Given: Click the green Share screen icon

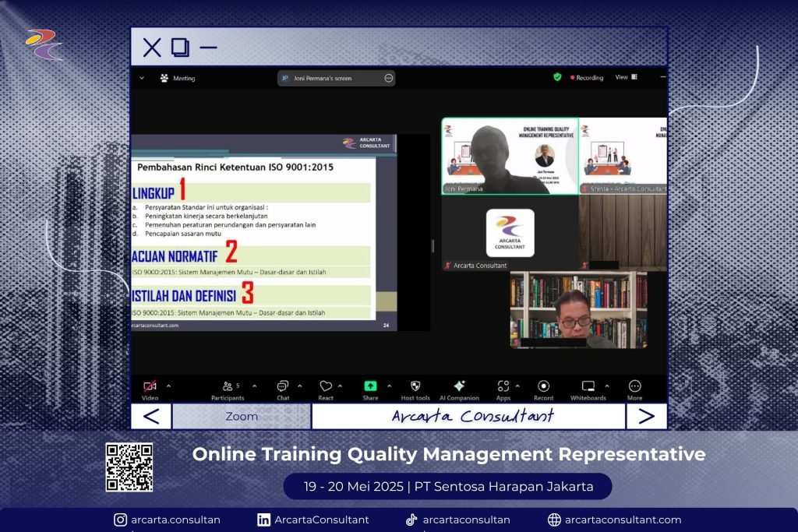Looking at the screenshot, I should [x=370, y=386].
